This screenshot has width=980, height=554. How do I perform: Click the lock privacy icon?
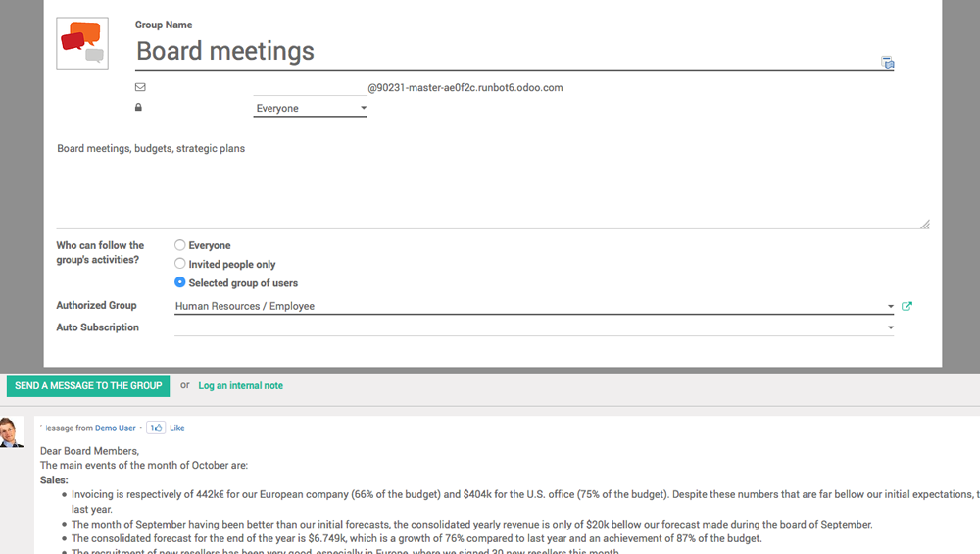pyautogui.click(x=139, y=108)
